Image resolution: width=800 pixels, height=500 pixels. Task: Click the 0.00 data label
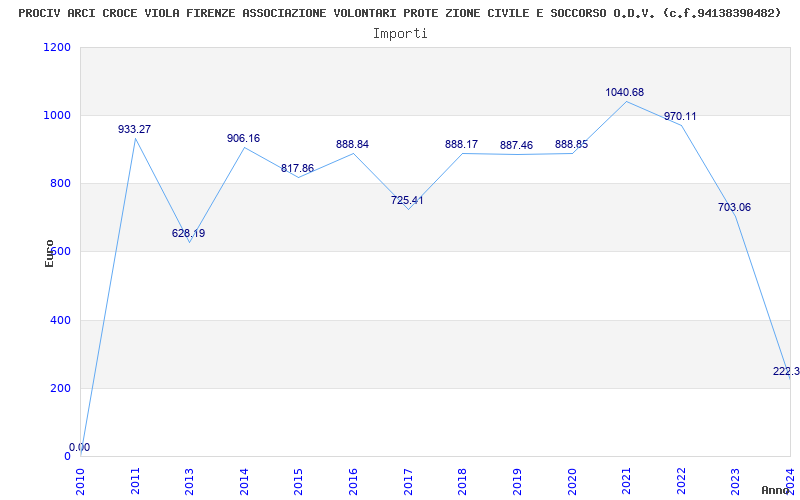click(x=80, y=447)
